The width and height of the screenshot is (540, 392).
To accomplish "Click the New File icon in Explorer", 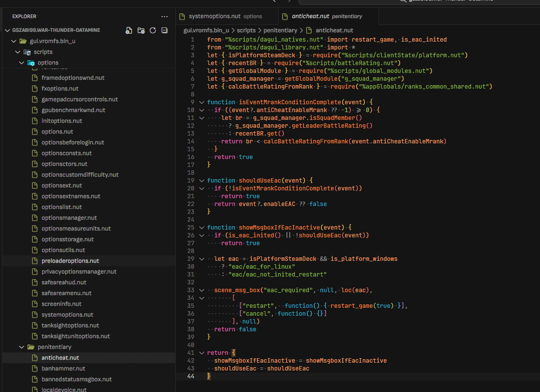I will tap(129, 30).
